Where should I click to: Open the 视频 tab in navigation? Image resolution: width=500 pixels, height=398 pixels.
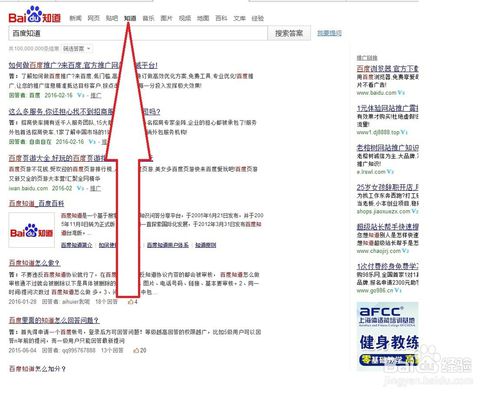tap(185, 18)
